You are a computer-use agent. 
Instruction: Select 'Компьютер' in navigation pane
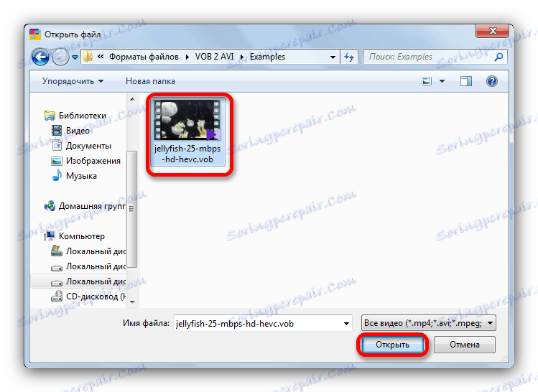click(82, 236)
